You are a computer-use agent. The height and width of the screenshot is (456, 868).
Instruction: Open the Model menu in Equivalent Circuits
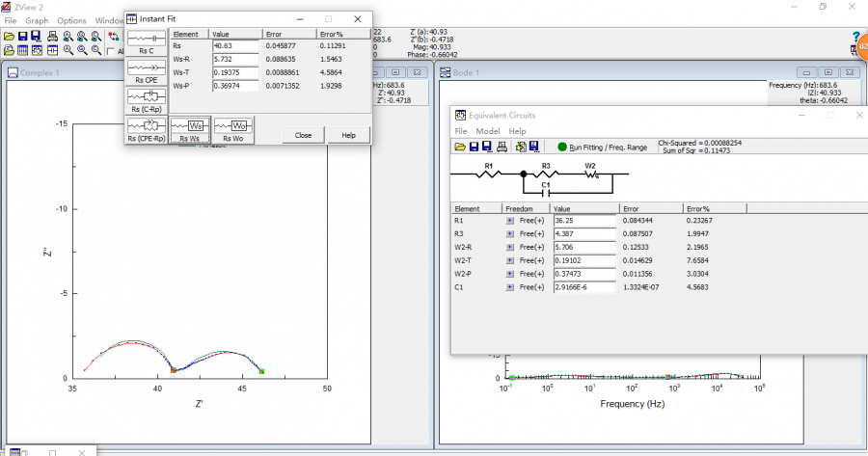[488, 131]
